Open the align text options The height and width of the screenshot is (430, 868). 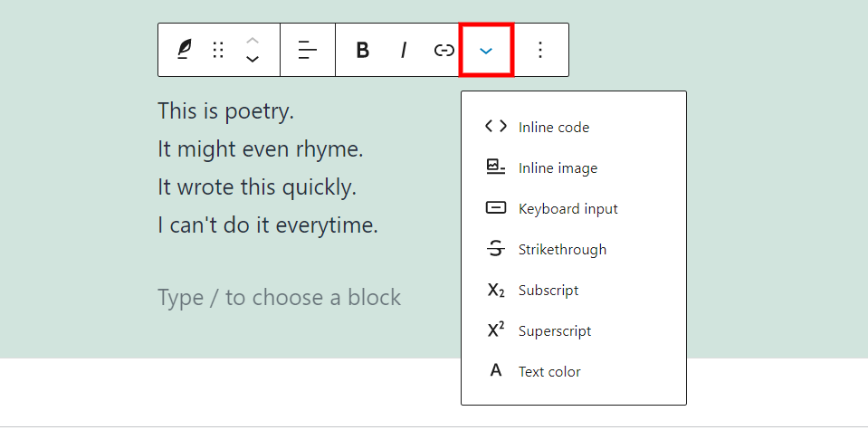click(308, 50)
